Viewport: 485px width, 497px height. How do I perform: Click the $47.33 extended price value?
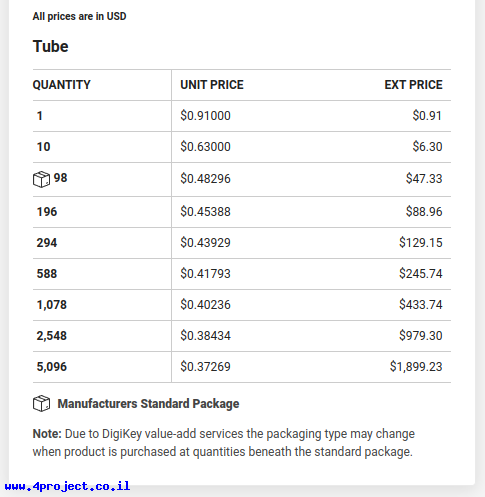[424, 179]
